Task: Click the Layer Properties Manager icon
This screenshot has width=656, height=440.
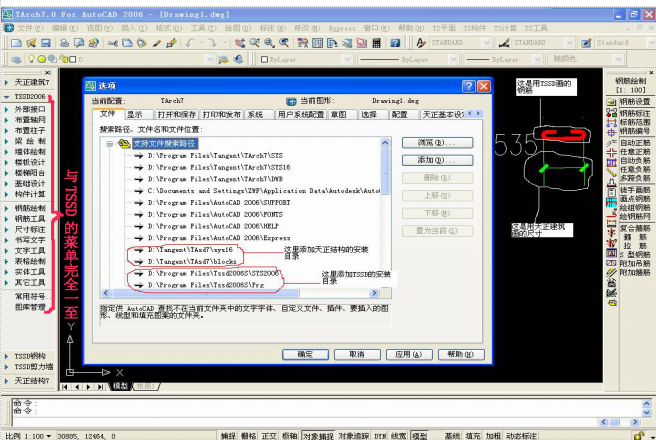Action: (16, 59)
